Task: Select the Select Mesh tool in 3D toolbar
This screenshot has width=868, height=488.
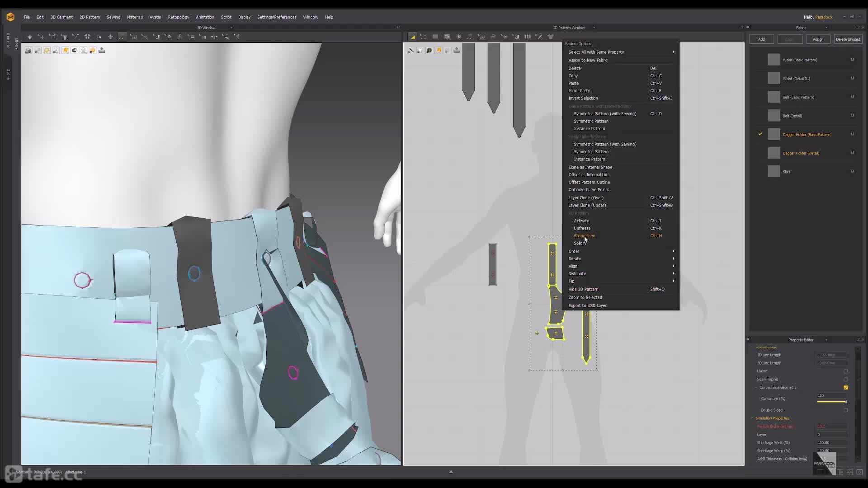Action: pos(53,37)
